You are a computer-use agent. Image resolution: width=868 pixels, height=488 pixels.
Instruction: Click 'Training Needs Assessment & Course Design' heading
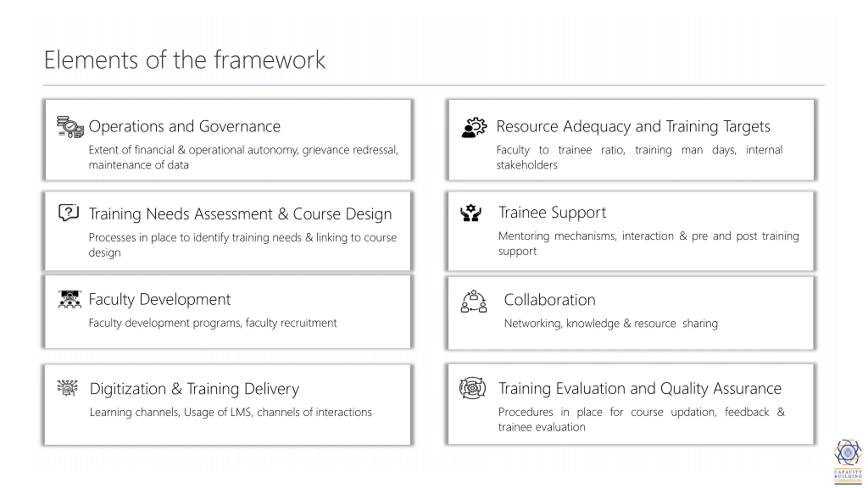[240, 214]
